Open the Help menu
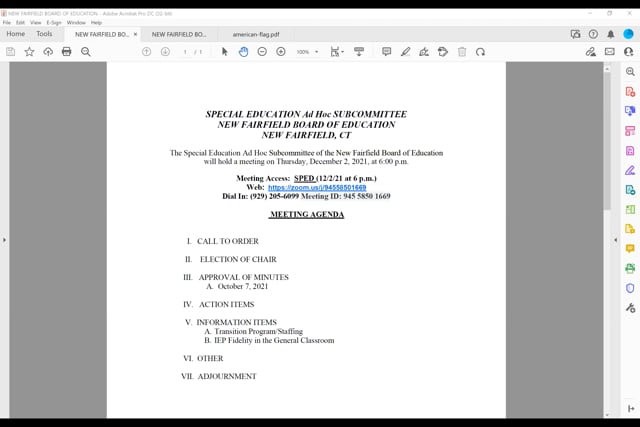The width and height of the screenshot is (640, 427). click(x=96, y=22)
